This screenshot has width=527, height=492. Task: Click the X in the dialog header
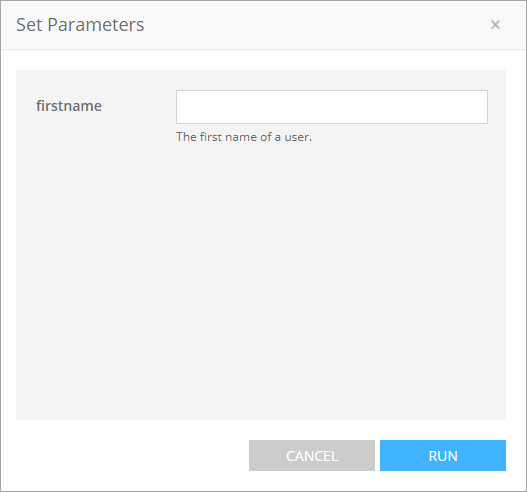[495, 25]
